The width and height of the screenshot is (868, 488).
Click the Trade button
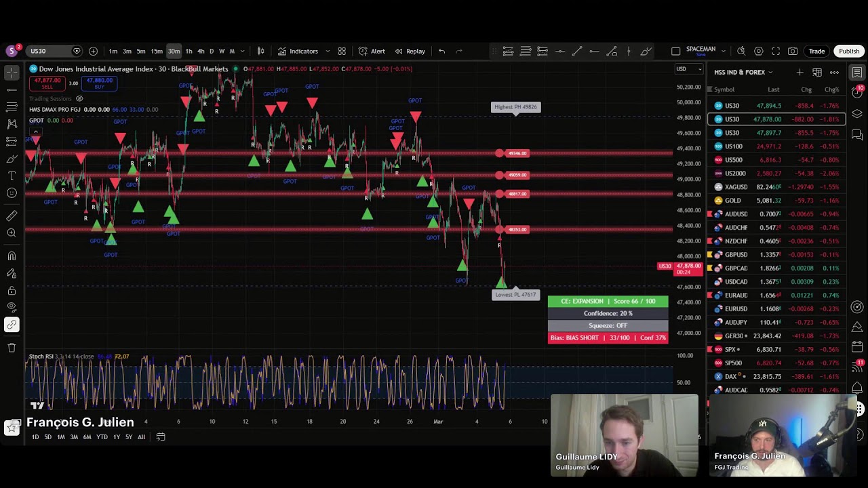coord(816,52)
